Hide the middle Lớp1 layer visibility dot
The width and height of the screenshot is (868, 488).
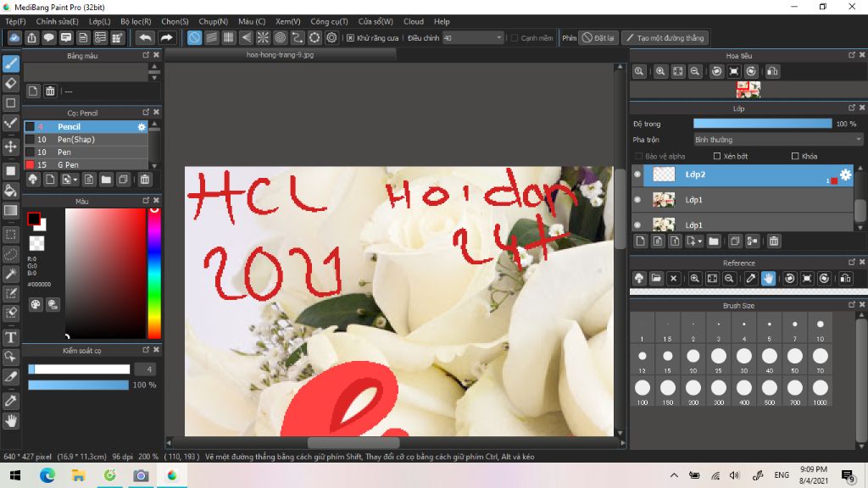click(637, 200)
